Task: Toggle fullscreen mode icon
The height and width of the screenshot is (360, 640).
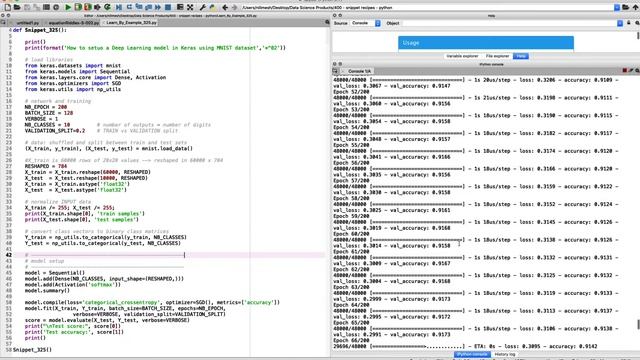Action: 190,7
